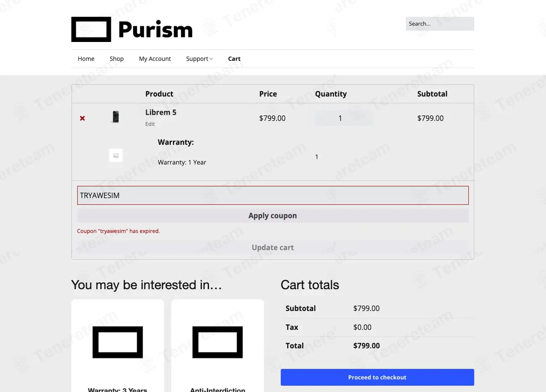The image size is (546, 392).
Task: Click the Cart totals Subtotal value $799.00
Action: point(366,308)
